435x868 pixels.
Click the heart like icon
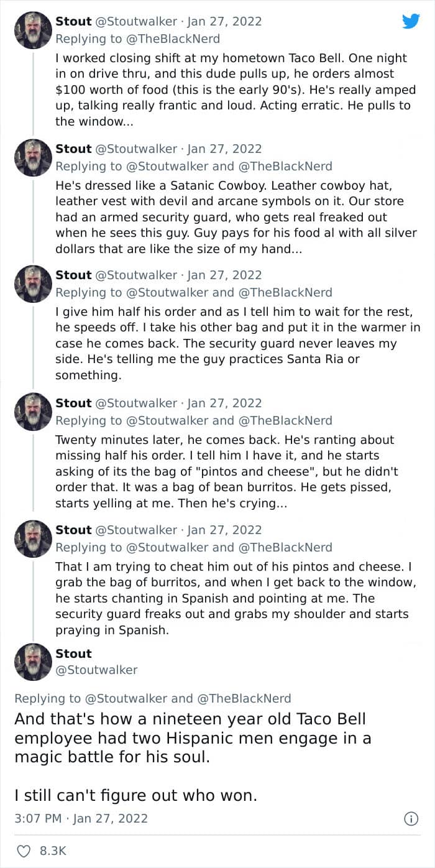pyautogui.click(x=23, y=851)
